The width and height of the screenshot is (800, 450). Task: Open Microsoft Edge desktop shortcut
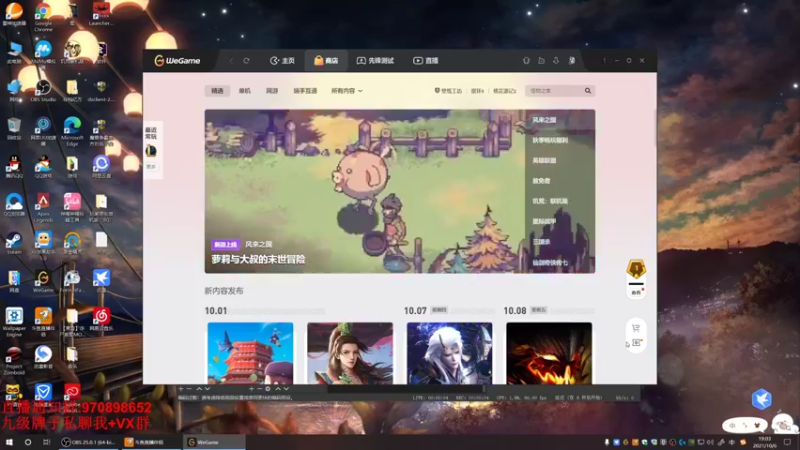(x=72, y=131)
